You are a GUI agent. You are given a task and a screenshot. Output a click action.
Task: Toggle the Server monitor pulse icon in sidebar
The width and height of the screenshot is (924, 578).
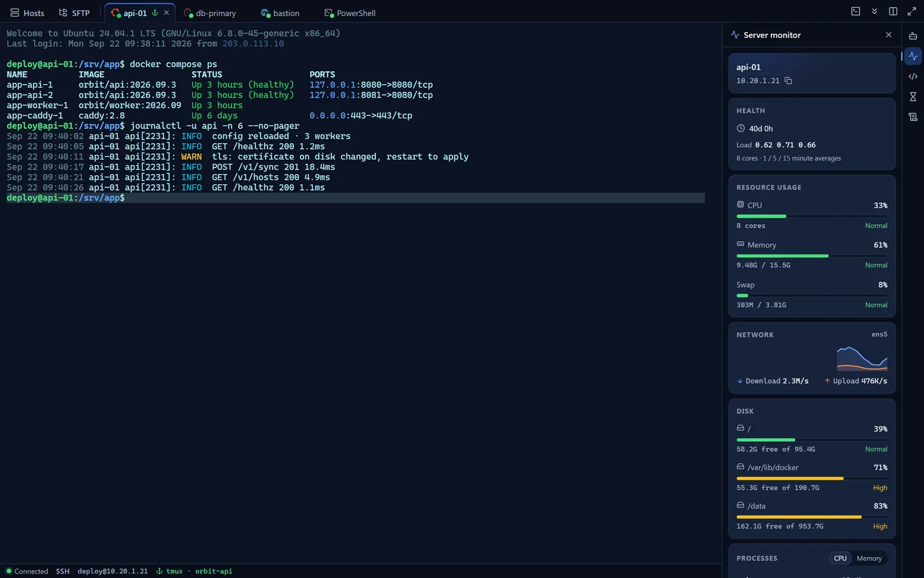[912, 56]
